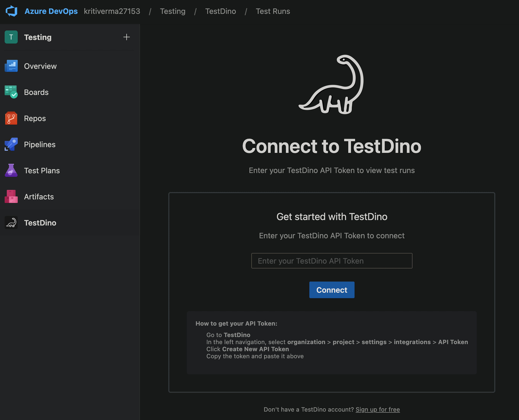
Task: Open the TestDino breadcrumb entry
Action: pos(220,11)
